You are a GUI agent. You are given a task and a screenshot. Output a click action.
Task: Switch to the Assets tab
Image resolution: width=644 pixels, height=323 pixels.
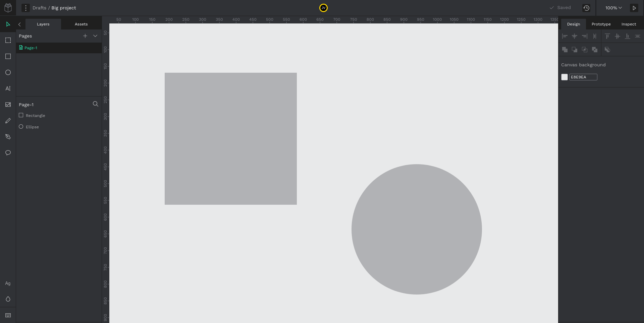(x=81, y=24)
